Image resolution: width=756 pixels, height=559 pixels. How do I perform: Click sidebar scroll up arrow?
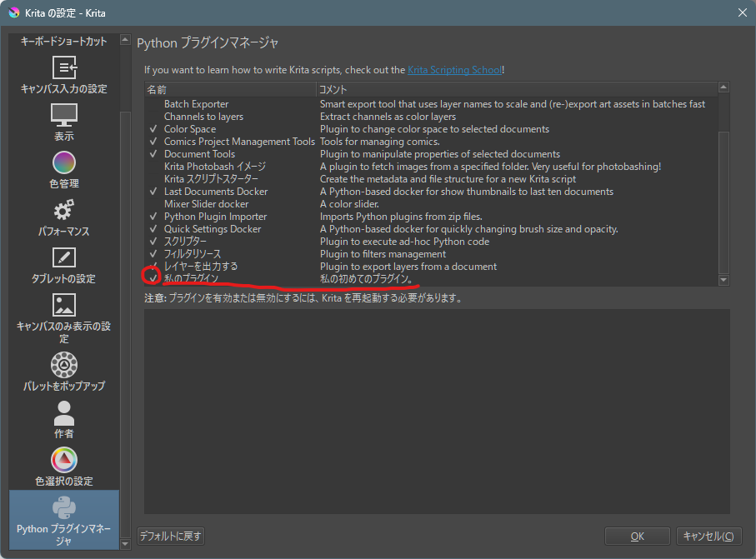(125, 39)
